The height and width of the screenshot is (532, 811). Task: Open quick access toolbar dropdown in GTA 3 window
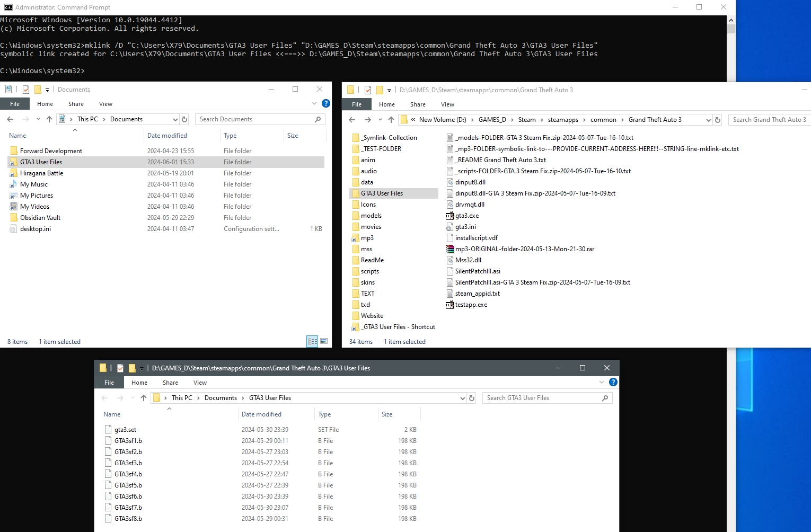(389, 90)
